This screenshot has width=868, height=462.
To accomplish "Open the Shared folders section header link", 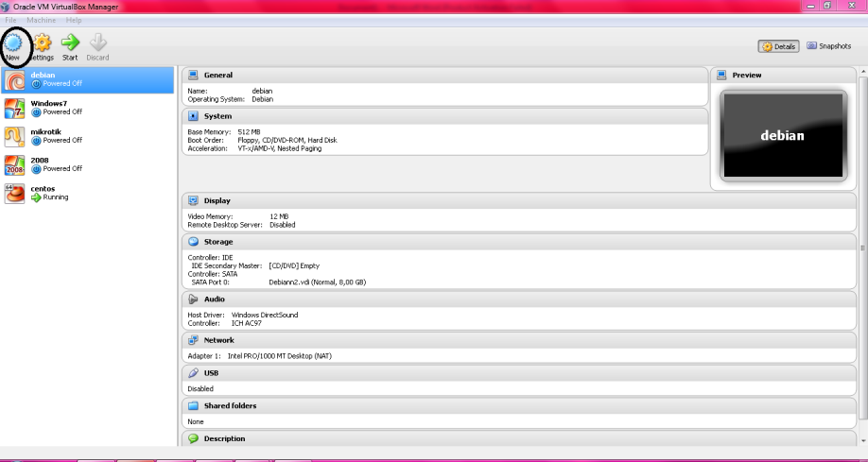I will (x=230, y=405).
